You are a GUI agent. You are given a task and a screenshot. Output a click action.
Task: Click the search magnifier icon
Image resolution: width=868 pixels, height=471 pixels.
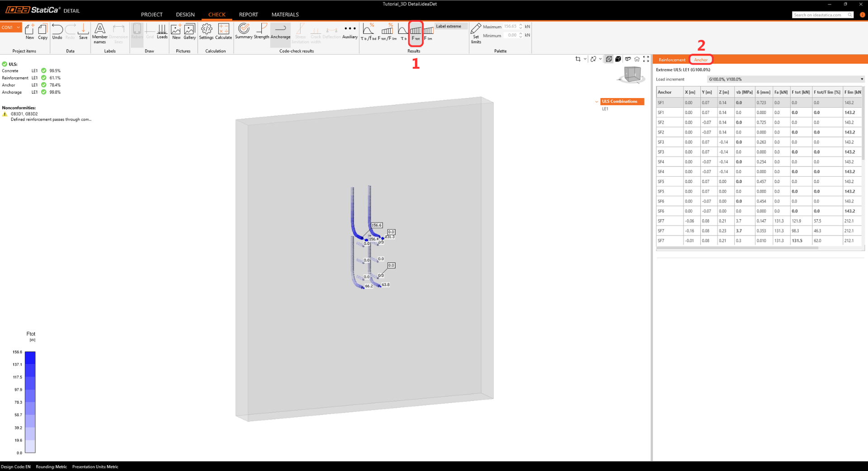[x=850, y=15]
